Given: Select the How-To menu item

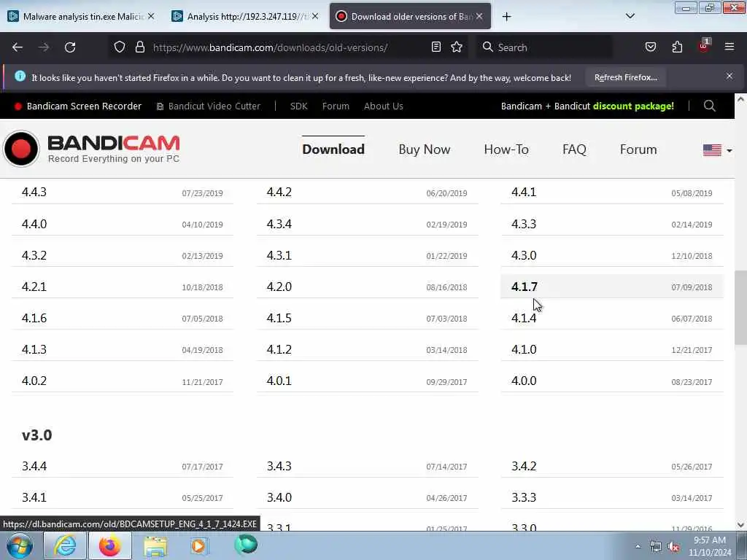Looking at the screenshot, I should pos(506,149).
